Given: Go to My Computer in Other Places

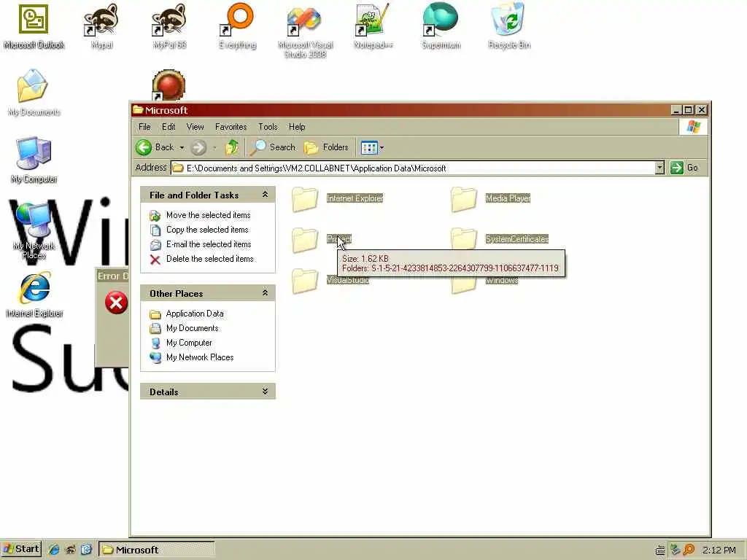Looking at the screenshot, I should coord(189,343).
